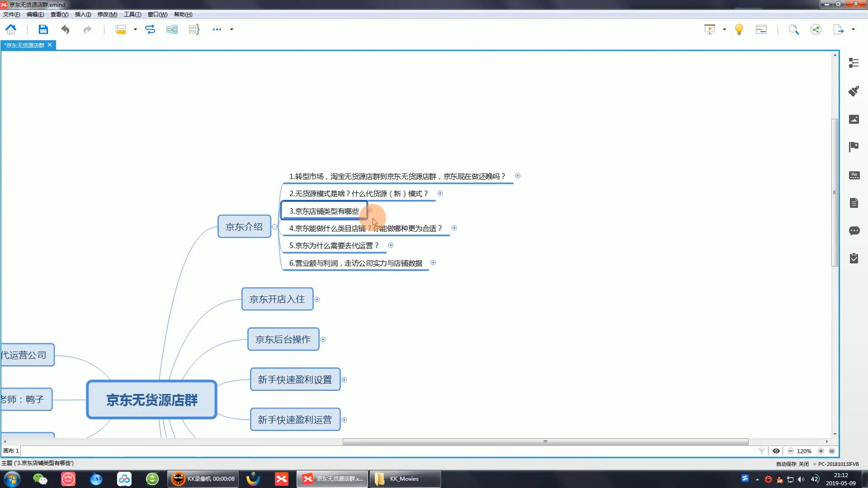Start presentation mode
Screen dimensions: 868x488
710,29
